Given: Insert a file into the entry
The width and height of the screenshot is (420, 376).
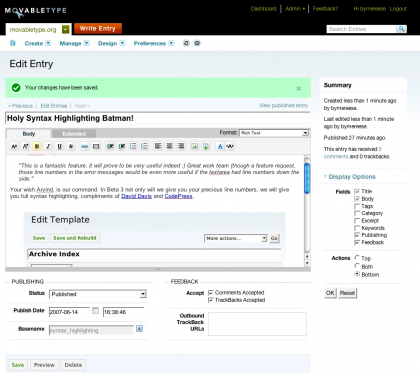Looking at the screenshot, I should coord(206,146).
